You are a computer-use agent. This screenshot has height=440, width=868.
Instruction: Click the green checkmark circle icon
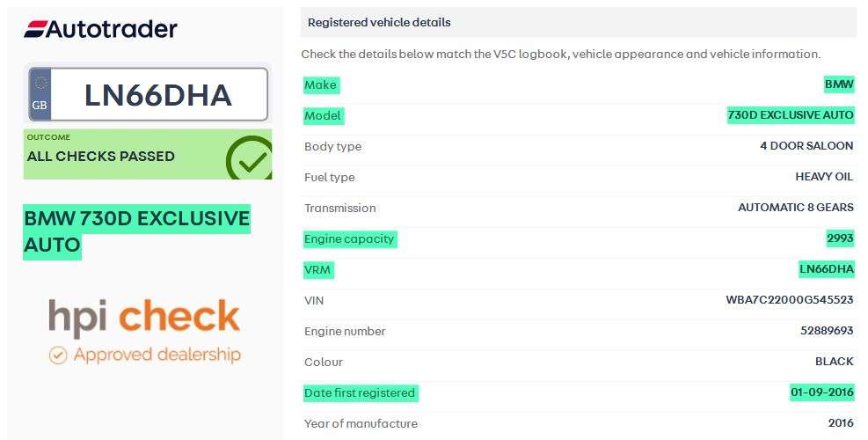tap(249, 159)
